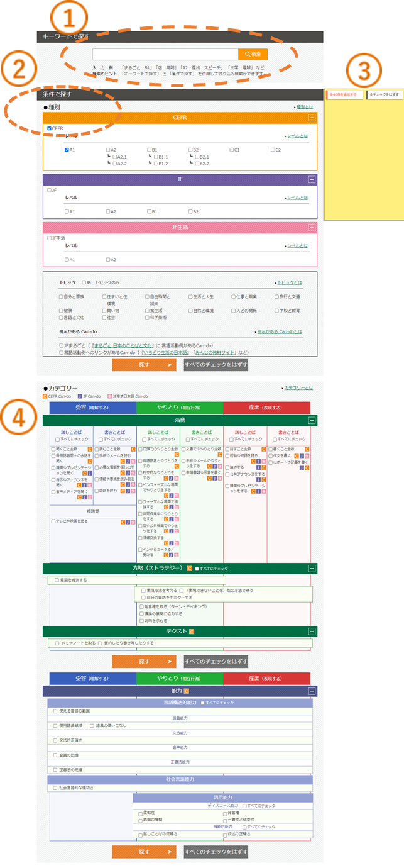Collapse the JF生活 section with minus button

[x=312, y=228]
